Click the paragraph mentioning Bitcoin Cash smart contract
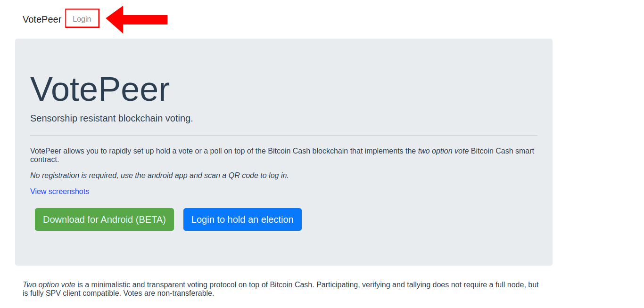The image size is (644, 308). [282, 155]
